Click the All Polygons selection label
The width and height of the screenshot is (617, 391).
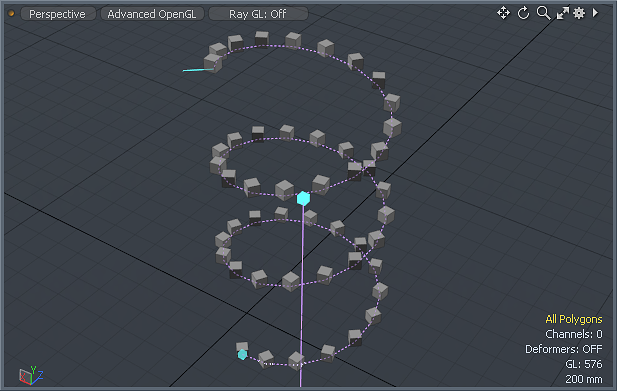(574, 319)
